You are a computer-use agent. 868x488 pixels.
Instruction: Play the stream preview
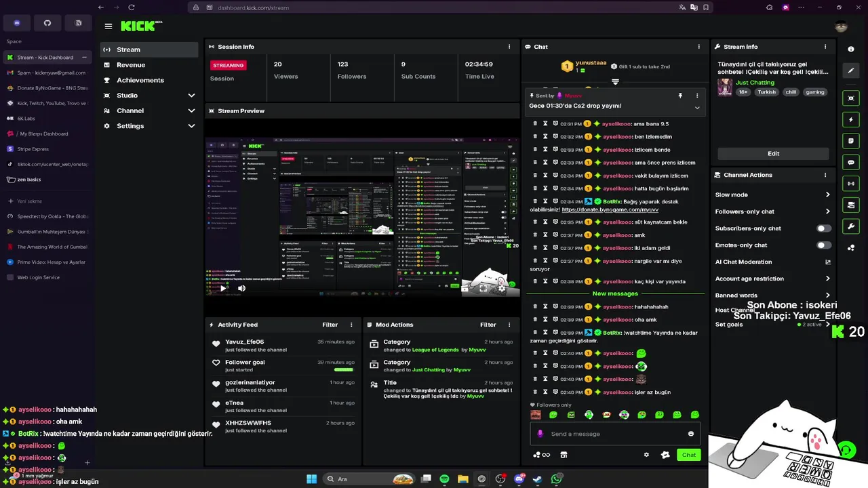(223, 288)
